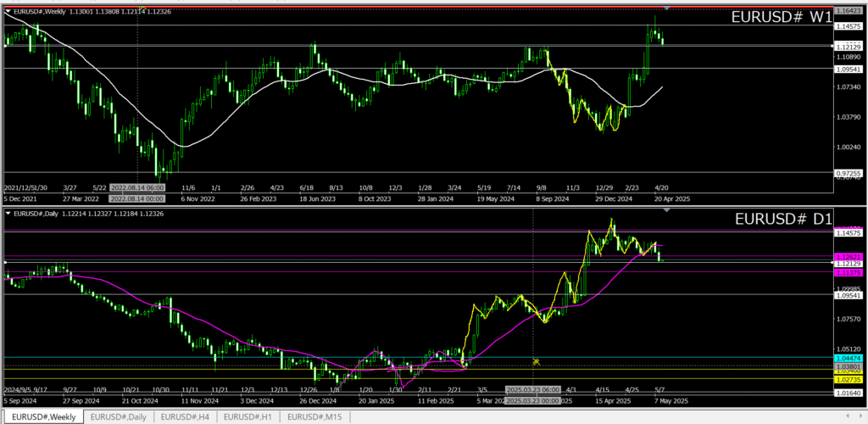The width and height of the screenshot is (868, 424).
Task: Click the Weekly chart's 1.14575 price label
Action: (849, 26)
